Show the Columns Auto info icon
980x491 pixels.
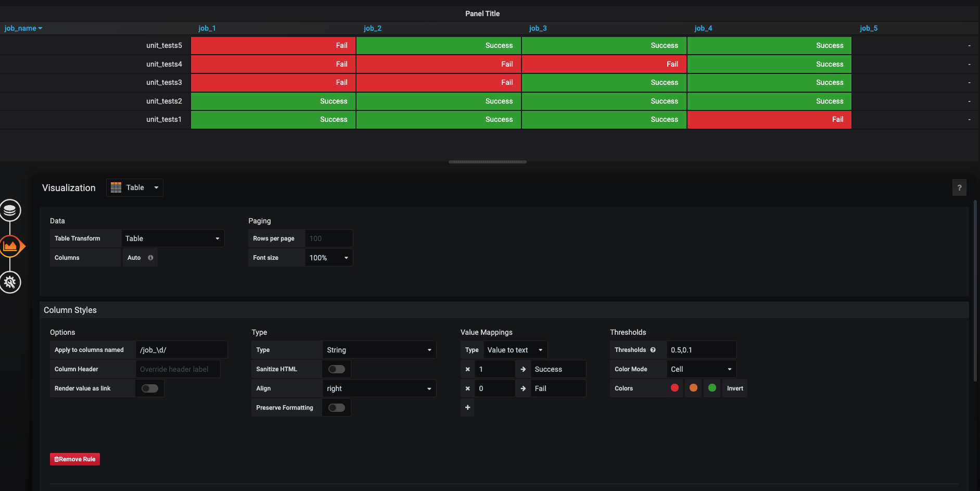click(x=150, y=258)
